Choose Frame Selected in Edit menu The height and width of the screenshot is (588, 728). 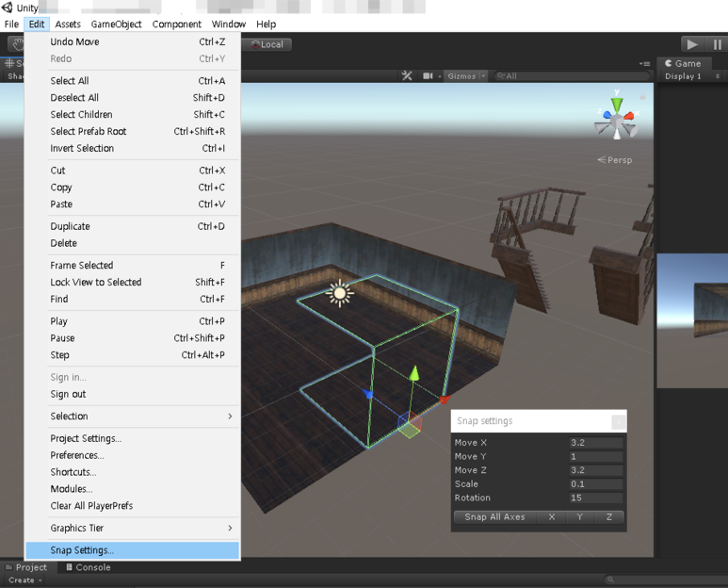click(133, 265)
